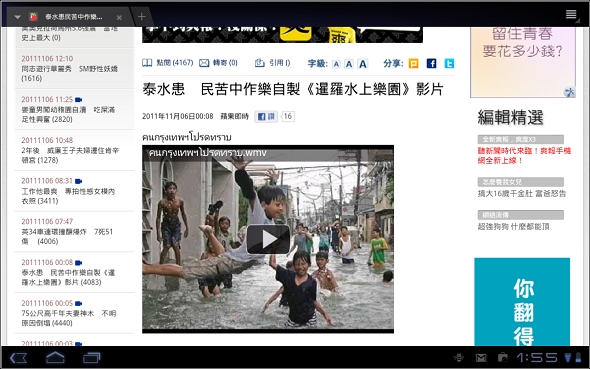Open the 20111106 07:47 car crash story
The height and width of the screenshot is (369, 590).
[74, 231]
